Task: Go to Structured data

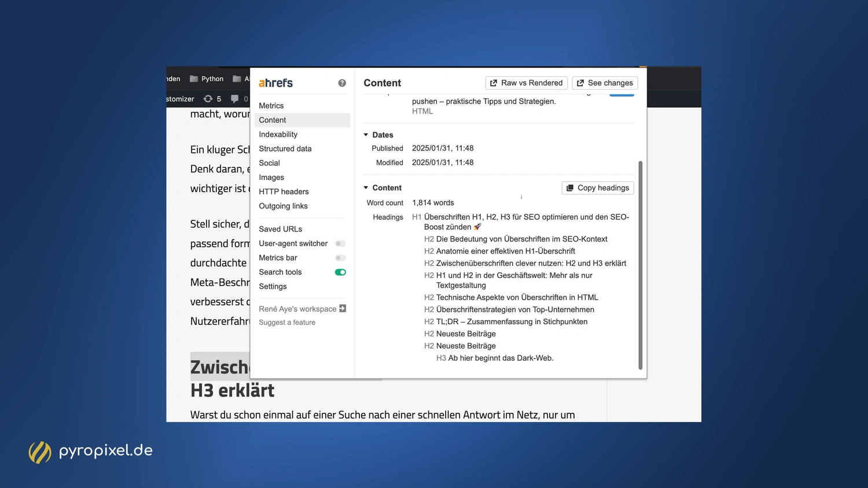Action: [x=285, y=149]
